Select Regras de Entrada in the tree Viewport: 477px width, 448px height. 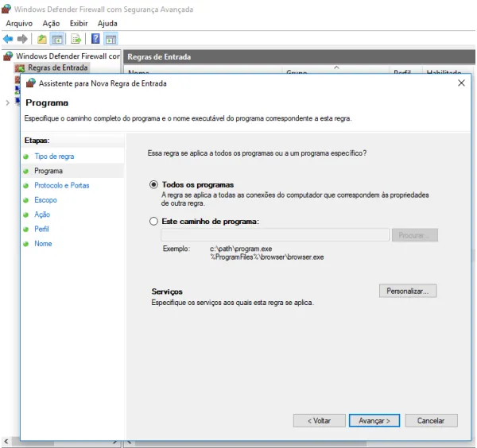point(58,68)
